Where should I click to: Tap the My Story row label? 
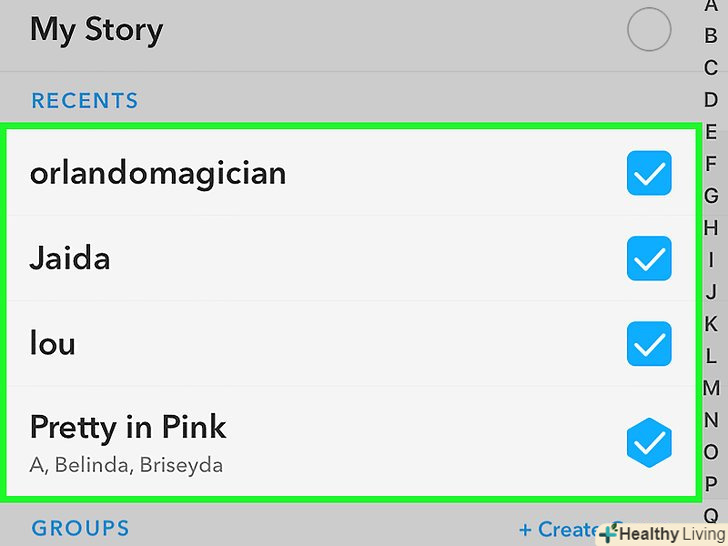[x=96, y=30]
